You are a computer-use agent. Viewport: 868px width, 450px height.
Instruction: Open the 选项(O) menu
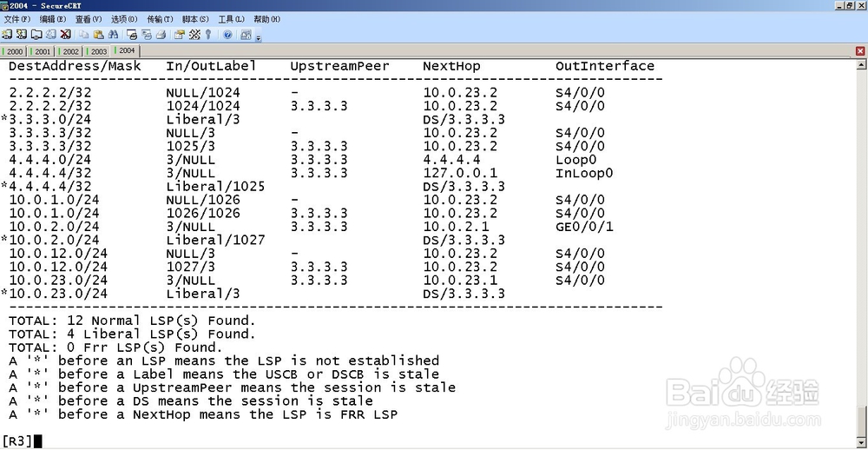pyautogui.click(x=124, y=19)
